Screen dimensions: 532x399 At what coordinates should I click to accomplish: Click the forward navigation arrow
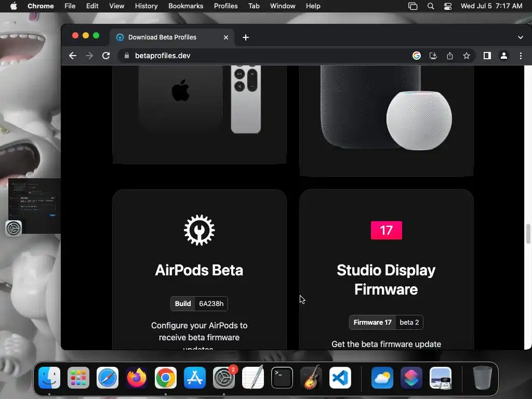[89, 56]
